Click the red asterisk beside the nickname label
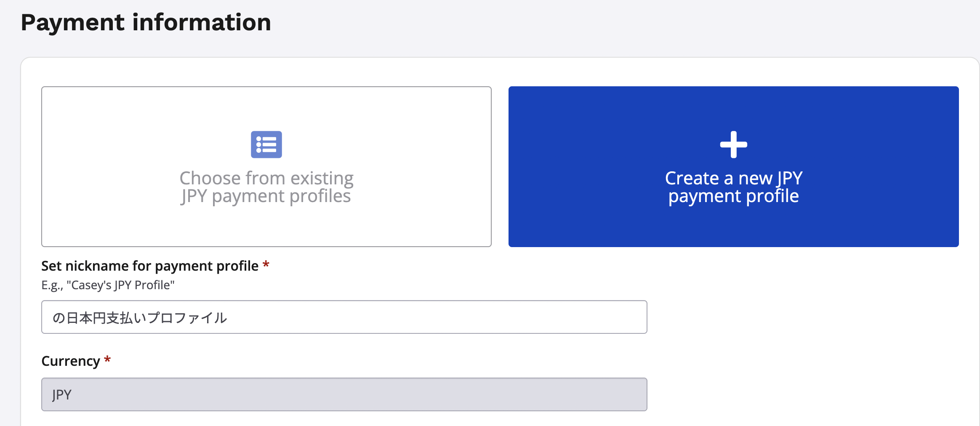The image size is (980, 426). pos(266,265)
